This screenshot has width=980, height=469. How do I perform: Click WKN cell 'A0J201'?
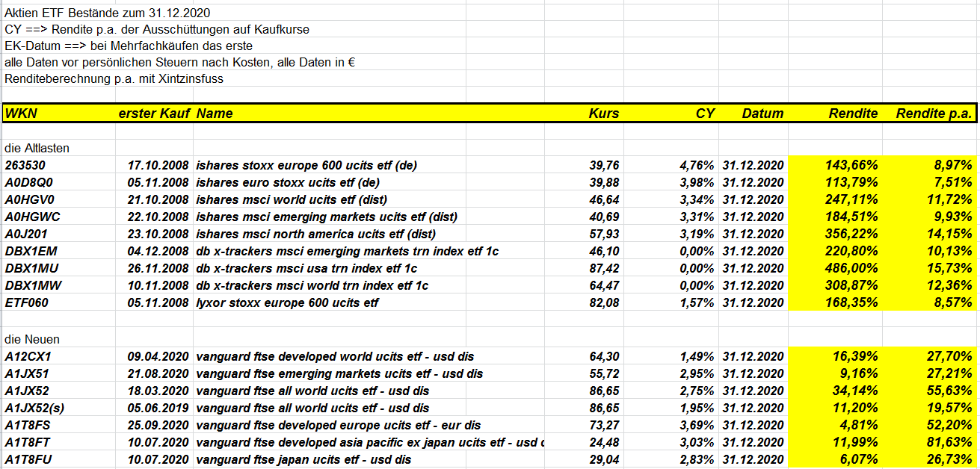pos(27,234)
